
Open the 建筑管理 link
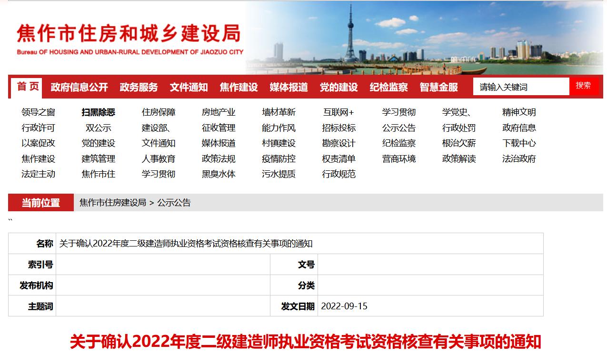coord(99,159)
